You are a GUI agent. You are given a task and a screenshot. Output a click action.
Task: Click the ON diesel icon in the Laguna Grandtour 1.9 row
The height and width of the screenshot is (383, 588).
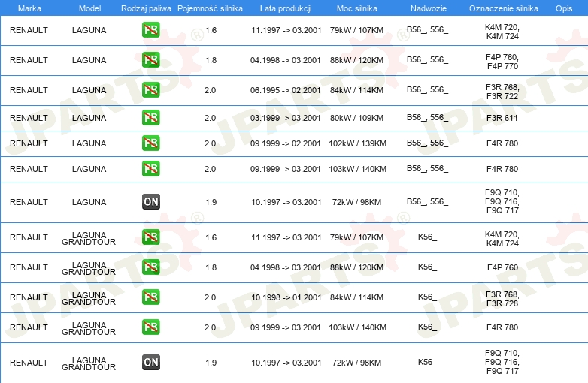tap(150, 362)
